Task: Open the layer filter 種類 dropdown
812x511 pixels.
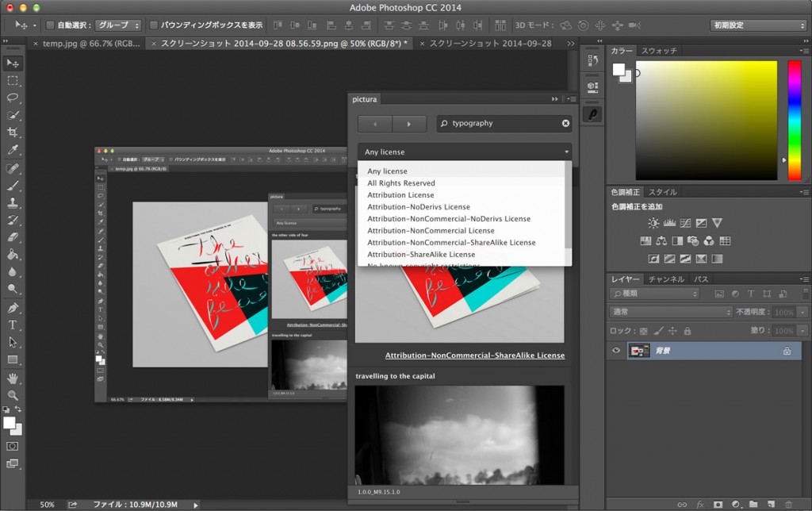Action: coord(654,294)
